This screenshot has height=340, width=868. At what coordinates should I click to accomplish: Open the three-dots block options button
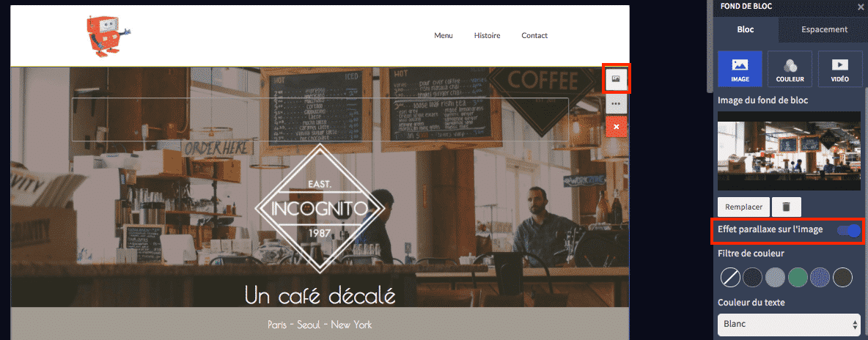[x=616, y=103]
